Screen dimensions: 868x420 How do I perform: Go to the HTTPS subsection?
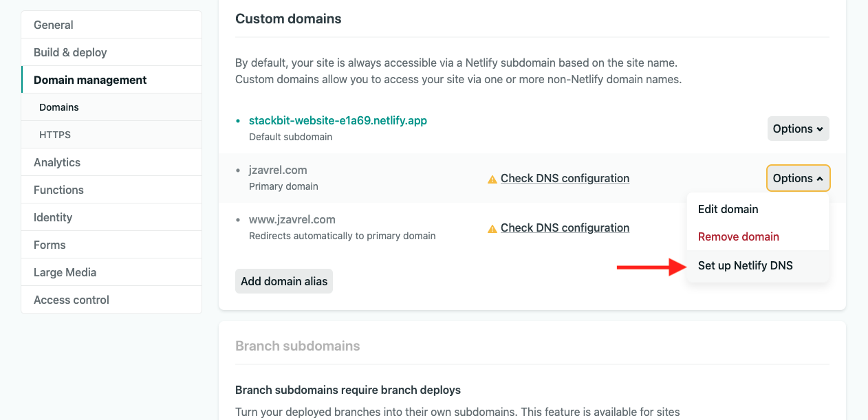click(x=111, y=135)
